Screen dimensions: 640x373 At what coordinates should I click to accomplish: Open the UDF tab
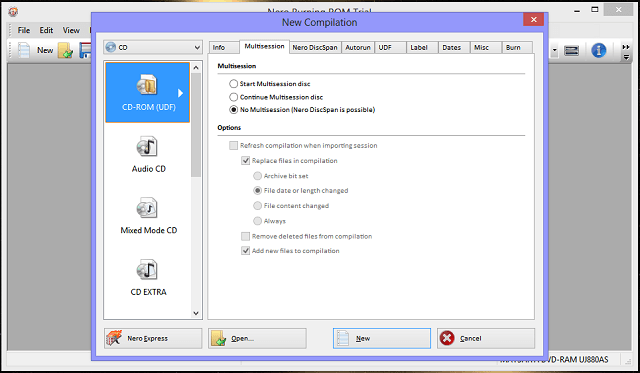pyautogui.click(x=391, y=47)
